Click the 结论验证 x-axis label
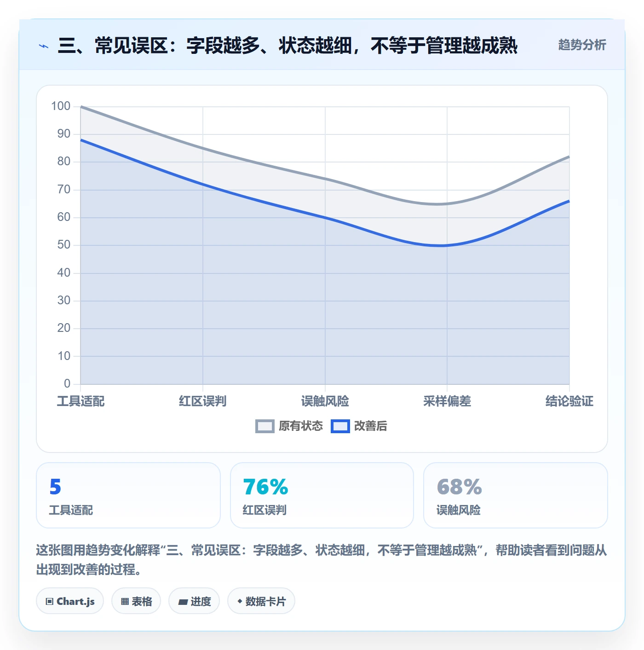 pos(569,401)
